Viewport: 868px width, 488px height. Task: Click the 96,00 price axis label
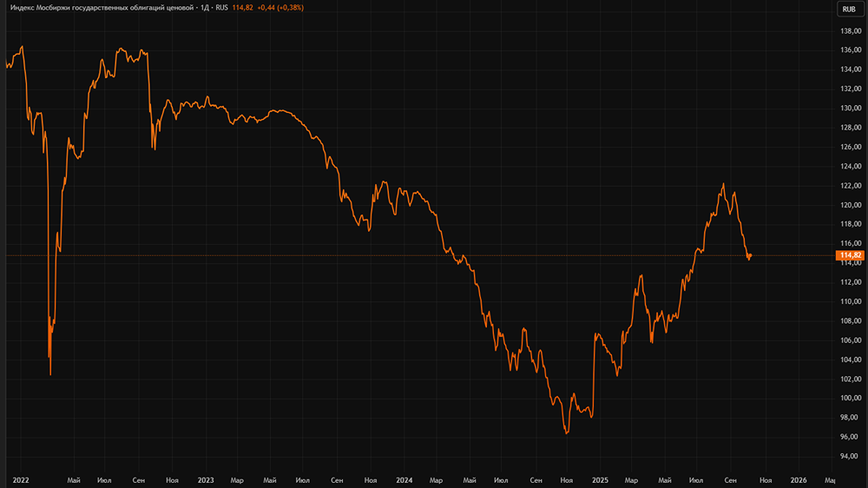click(851, 437)
